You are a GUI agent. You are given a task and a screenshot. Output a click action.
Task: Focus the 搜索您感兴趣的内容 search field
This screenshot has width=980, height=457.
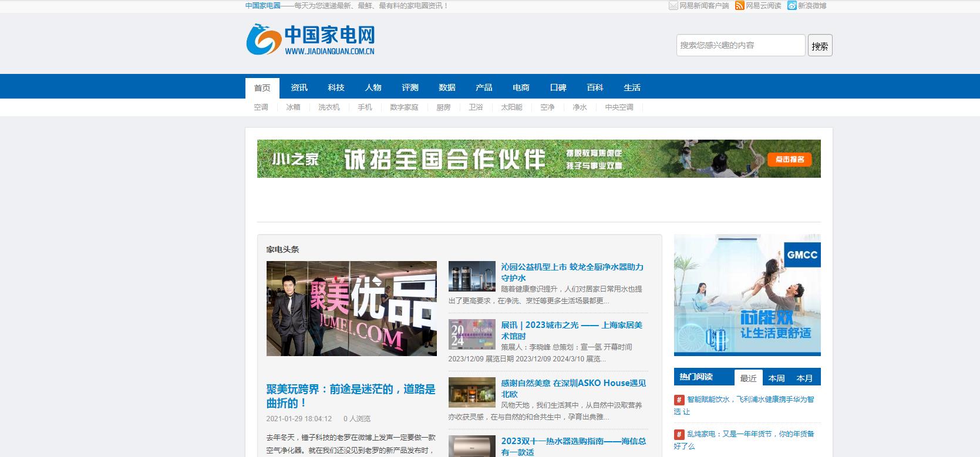(x=740, y=45)
